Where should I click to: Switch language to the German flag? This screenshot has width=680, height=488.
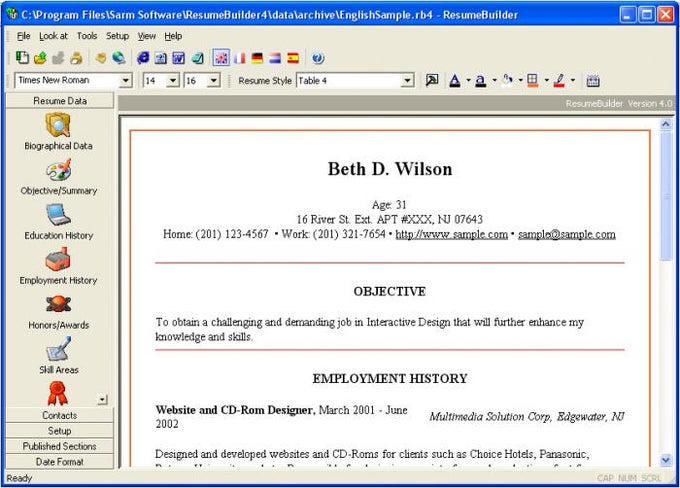tap(257, 58)
